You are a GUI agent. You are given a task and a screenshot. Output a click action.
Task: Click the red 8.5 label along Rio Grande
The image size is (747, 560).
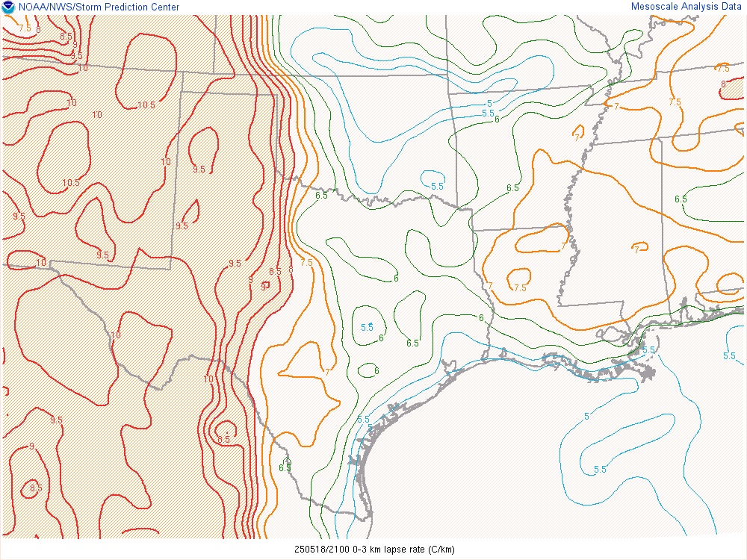223,440
